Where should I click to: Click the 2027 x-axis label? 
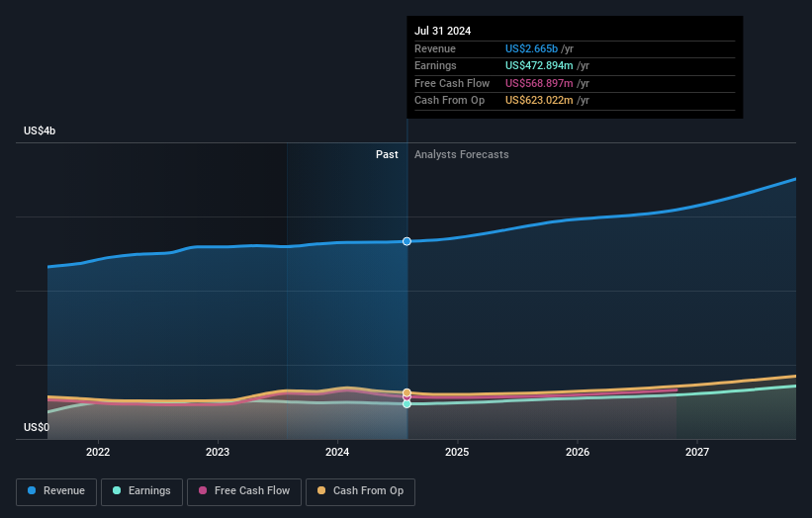697,452
